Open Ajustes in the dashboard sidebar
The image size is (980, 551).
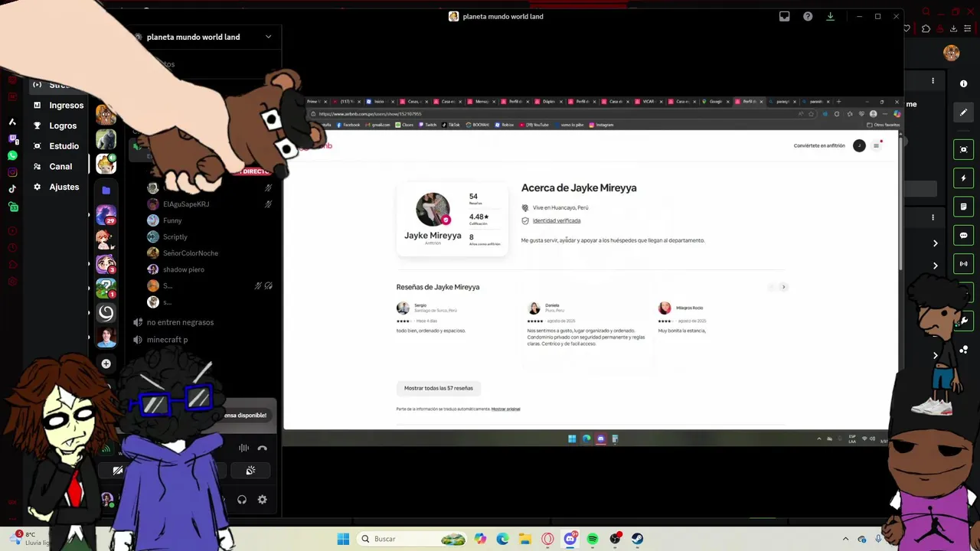pyautogui.click(x=56, y=187)
